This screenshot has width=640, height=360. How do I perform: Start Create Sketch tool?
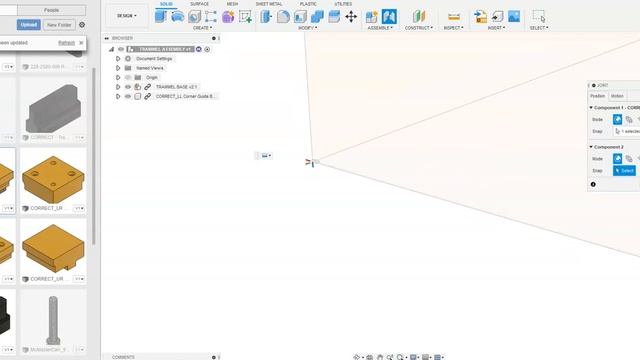coord(245,16)
